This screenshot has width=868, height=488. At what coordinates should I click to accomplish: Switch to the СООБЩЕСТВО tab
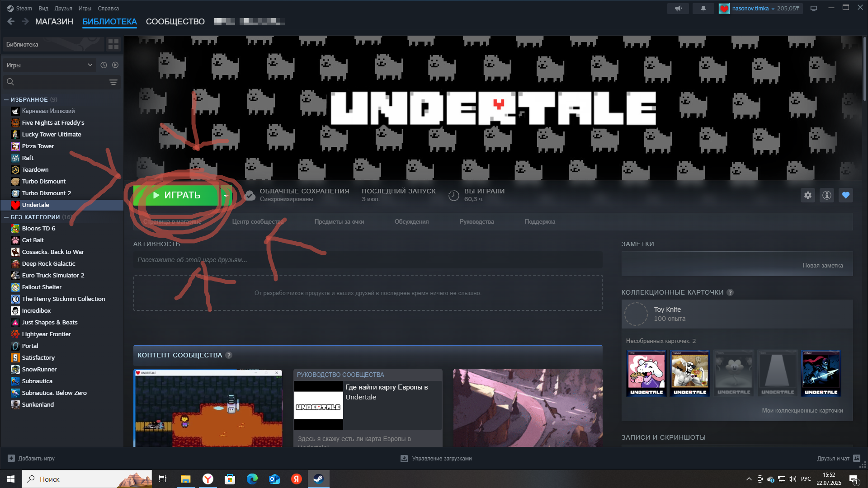click(175, 21)
